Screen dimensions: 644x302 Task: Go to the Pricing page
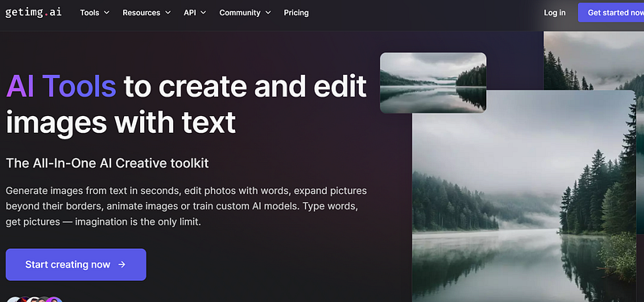click(x=296, y=13)
